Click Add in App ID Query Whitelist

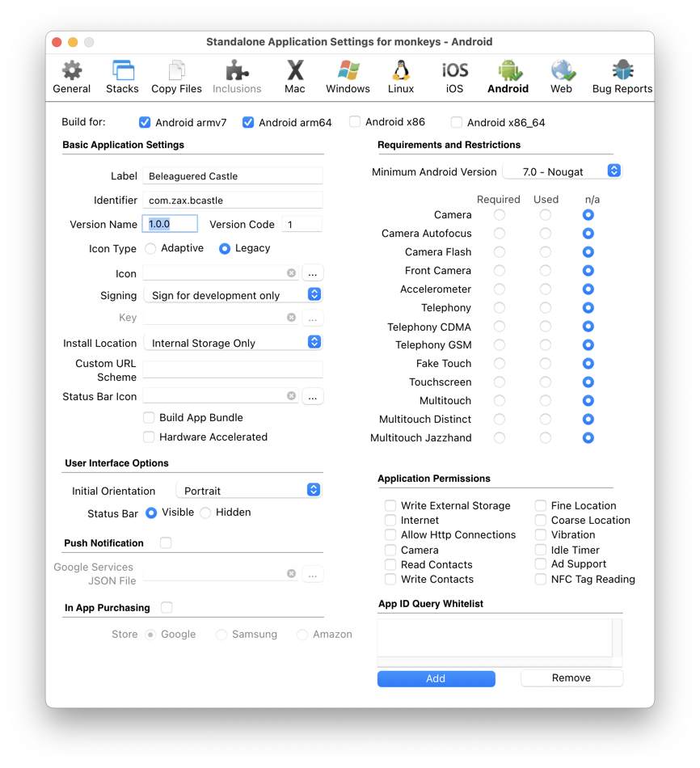point(436,678)
